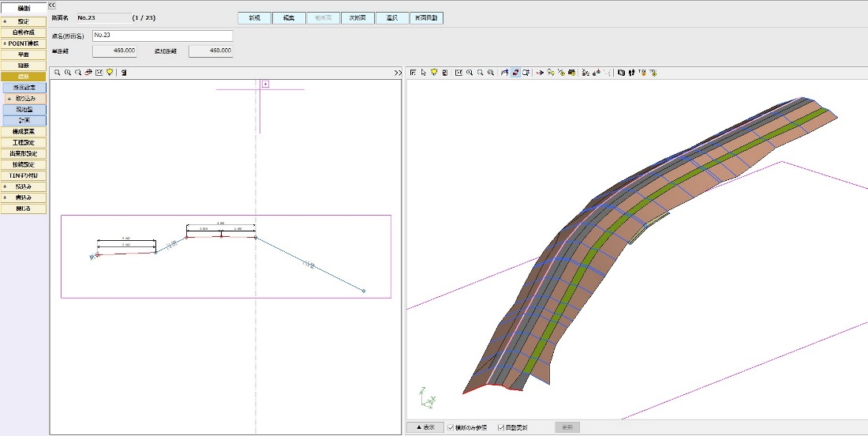Click the dark document icon after the cross-section toolbar separator
Viewport: 868px width, 436px height.
[124, 73]
